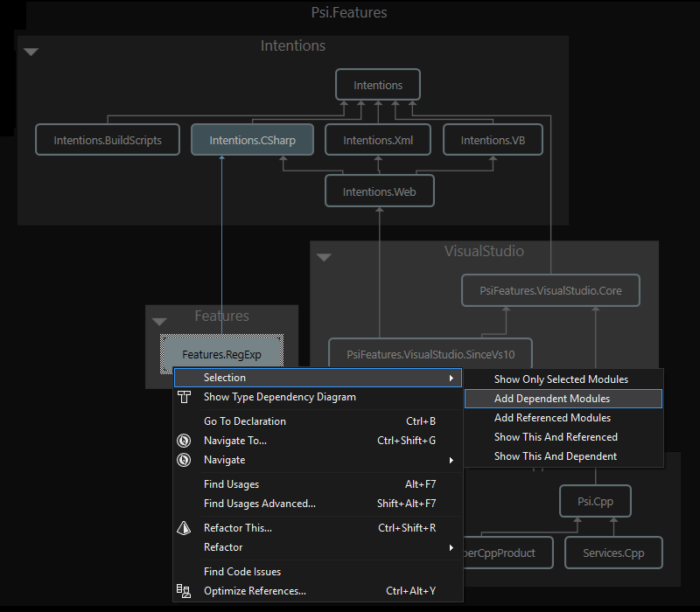This screenshot has width=700, height=612.
Task: Open Go To Declaration
Action: tap(245, 421)
